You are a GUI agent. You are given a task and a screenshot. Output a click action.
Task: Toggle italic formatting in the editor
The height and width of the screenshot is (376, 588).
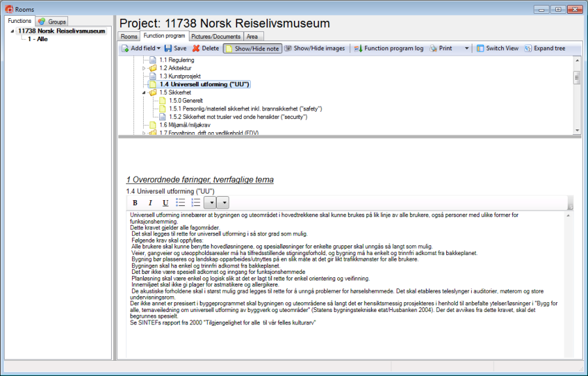pyautogui.click(x=150, y=203)
